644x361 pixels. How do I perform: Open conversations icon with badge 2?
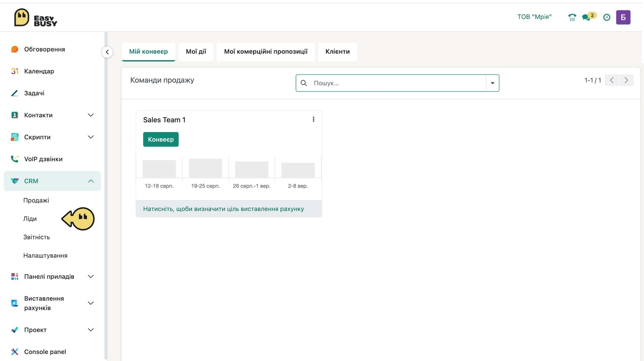coord(589,17)
